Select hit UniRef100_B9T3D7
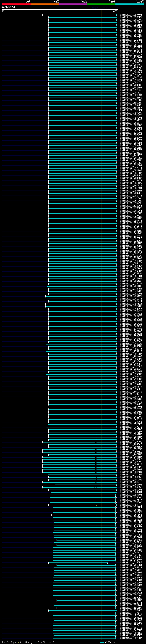Viewport: 146px width, 644px height. pos(131,100)
